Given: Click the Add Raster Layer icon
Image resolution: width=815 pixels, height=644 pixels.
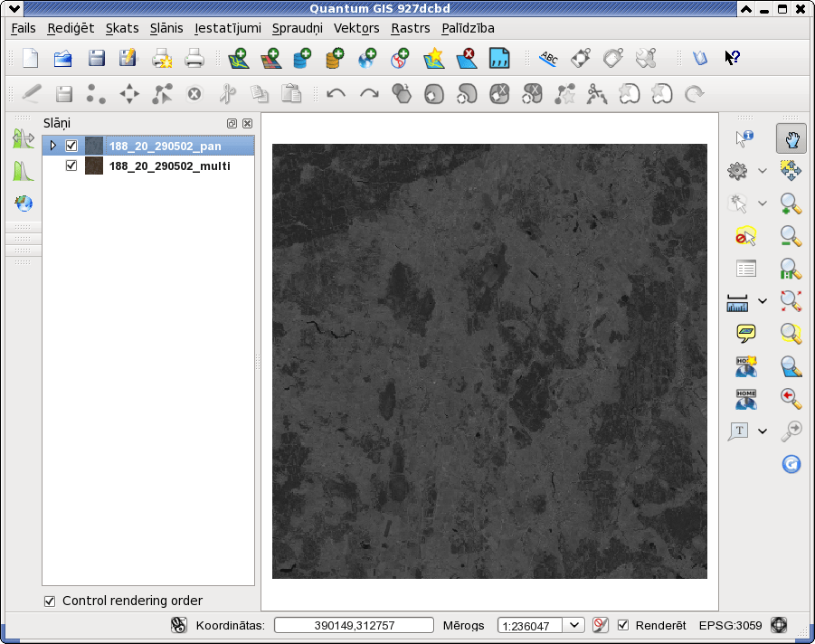Looking at the screenshot, I should pos(270,58).
